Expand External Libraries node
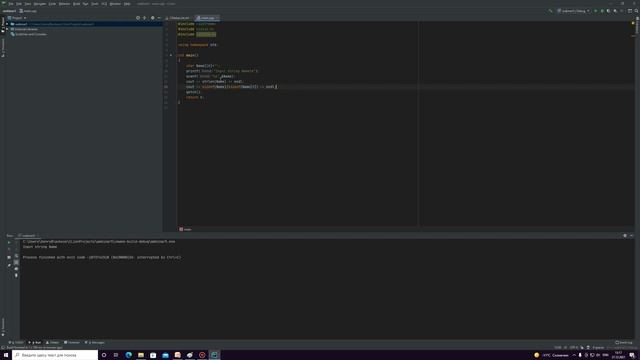This screenshot has width=640, height=360. coord(7,29)
